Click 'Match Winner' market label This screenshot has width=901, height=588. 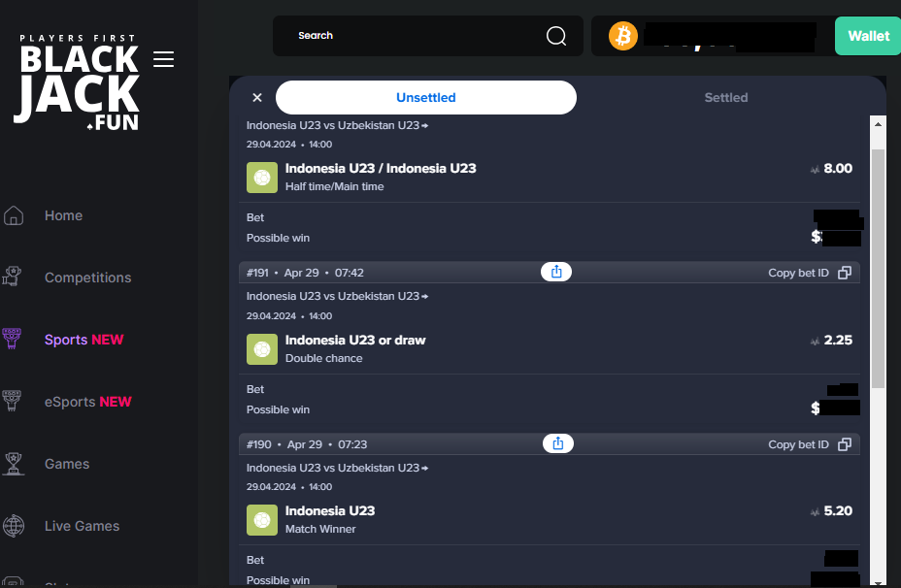320,529
